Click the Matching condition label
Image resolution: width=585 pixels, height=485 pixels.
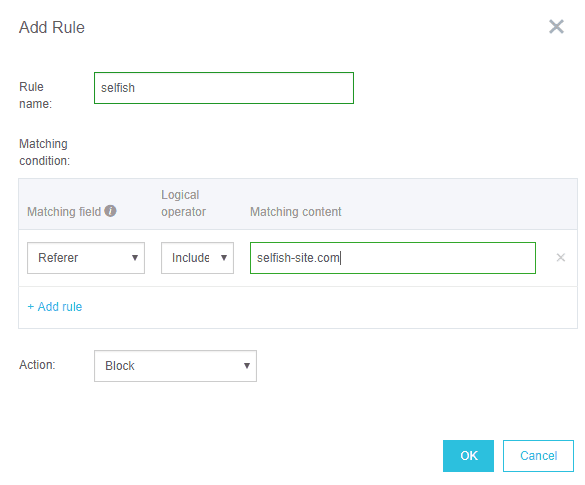[44, 152]
